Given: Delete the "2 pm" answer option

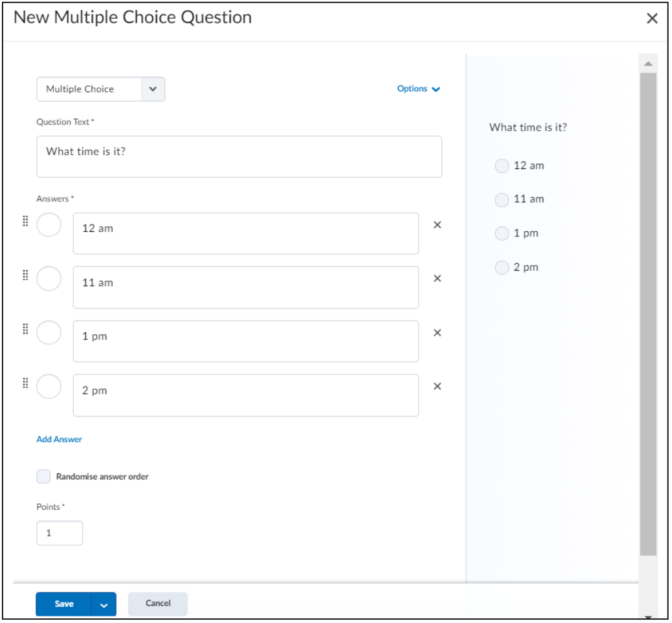Looking at the screenshot, I should (438, 387).
